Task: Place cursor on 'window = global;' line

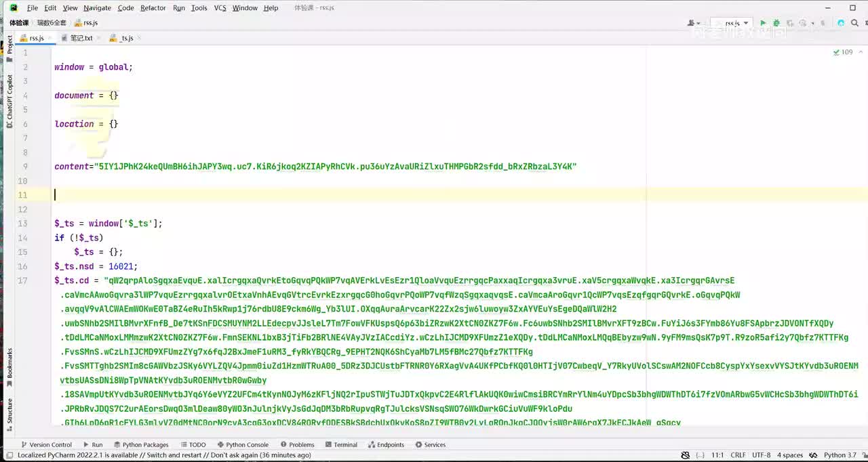Action: (94, 67)
